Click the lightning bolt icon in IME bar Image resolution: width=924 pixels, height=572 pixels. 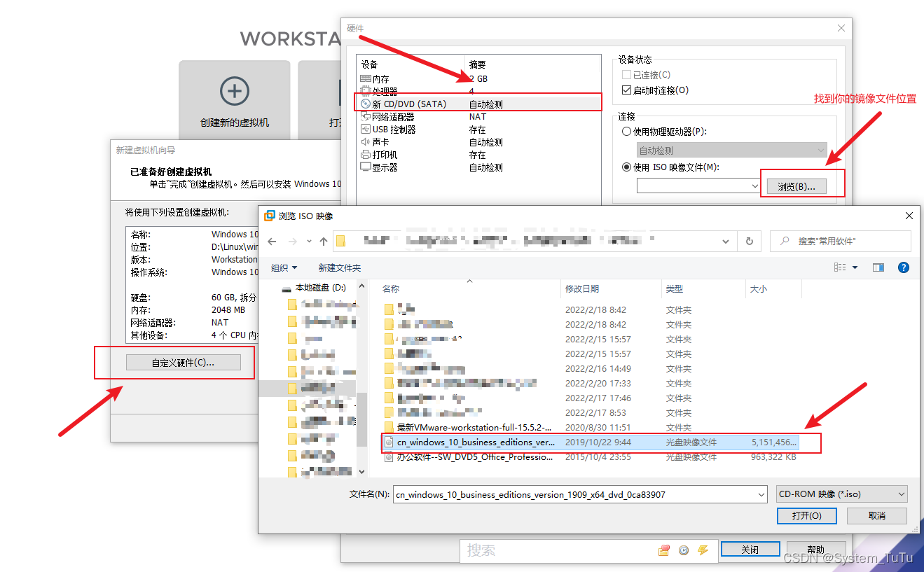[x=703, y=550]
